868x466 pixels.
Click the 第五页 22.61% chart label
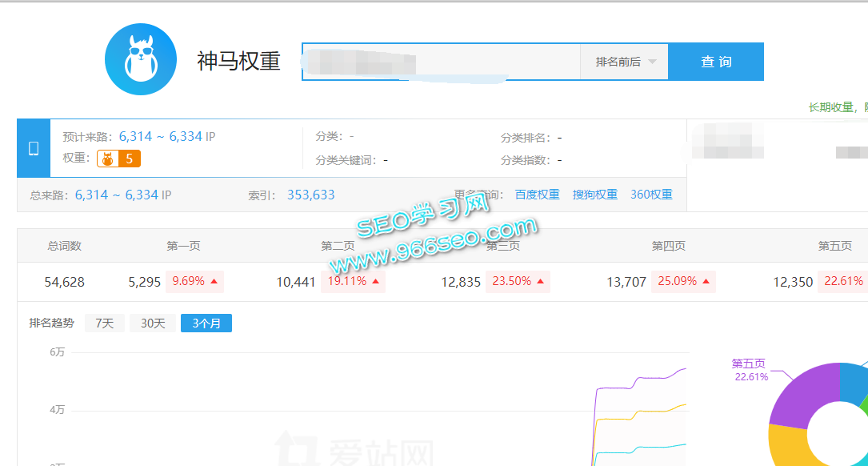pos(750,370)
